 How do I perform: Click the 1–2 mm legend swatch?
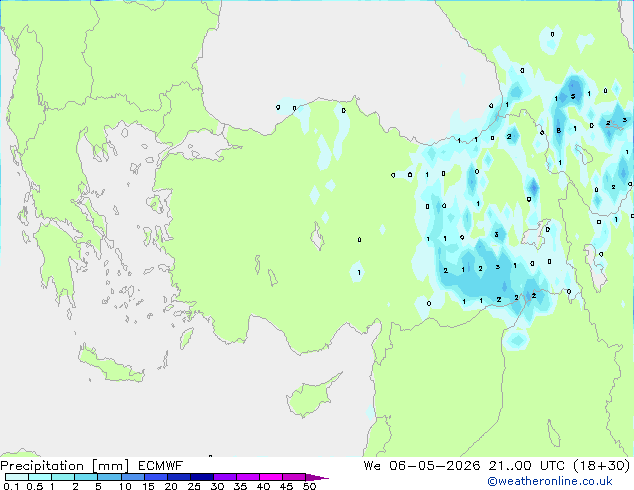coord(63,477)
